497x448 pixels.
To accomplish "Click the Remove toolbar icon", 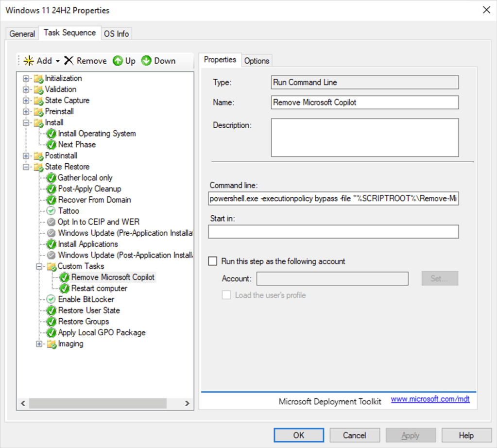I will [x=70, y=61].
